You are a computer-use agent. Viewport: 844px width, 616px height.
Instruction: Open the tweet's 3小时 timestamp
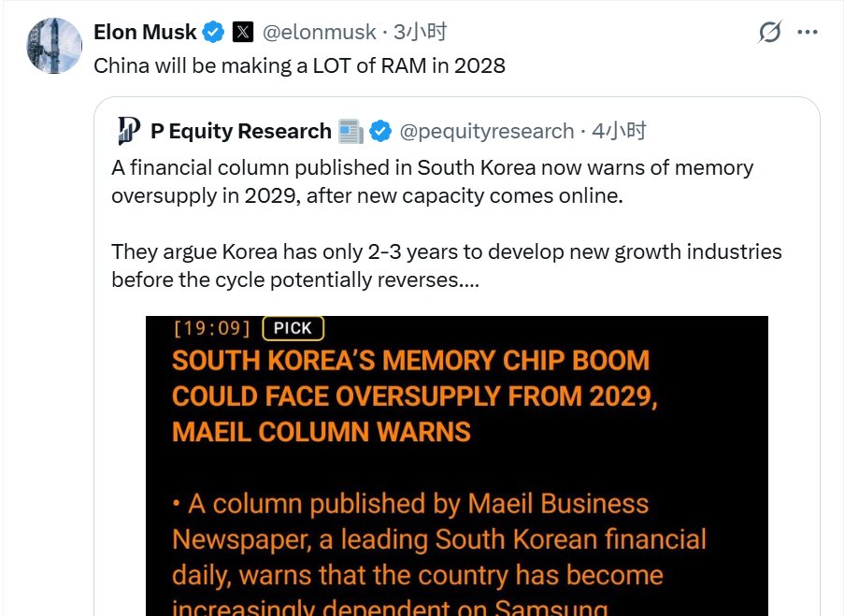[x=420, y=33]
